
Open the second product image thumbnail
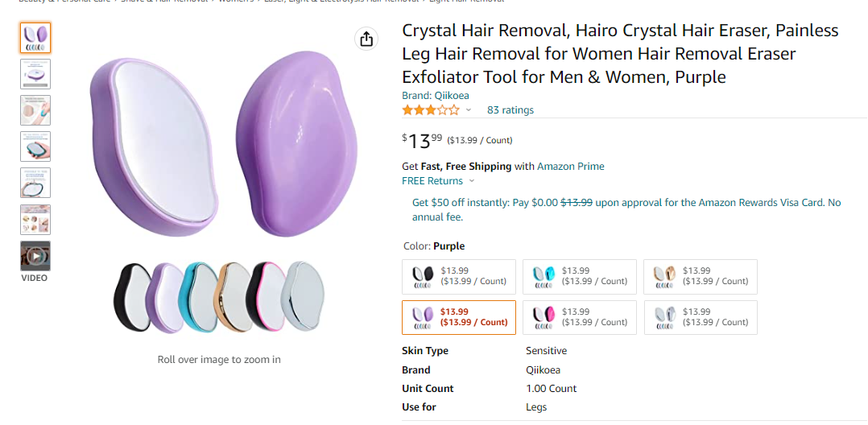35,74
